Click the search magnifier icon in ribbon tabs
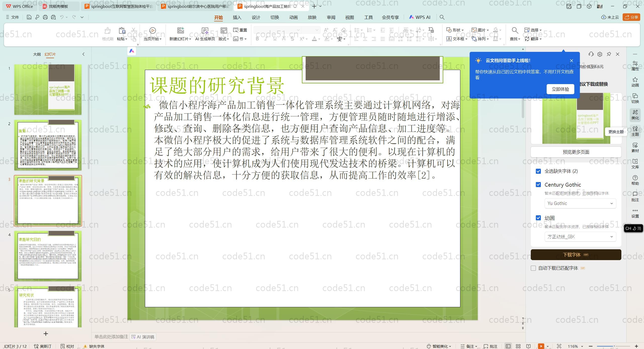Viewport: 644px width, 349px height. click(x=442, y=17)
